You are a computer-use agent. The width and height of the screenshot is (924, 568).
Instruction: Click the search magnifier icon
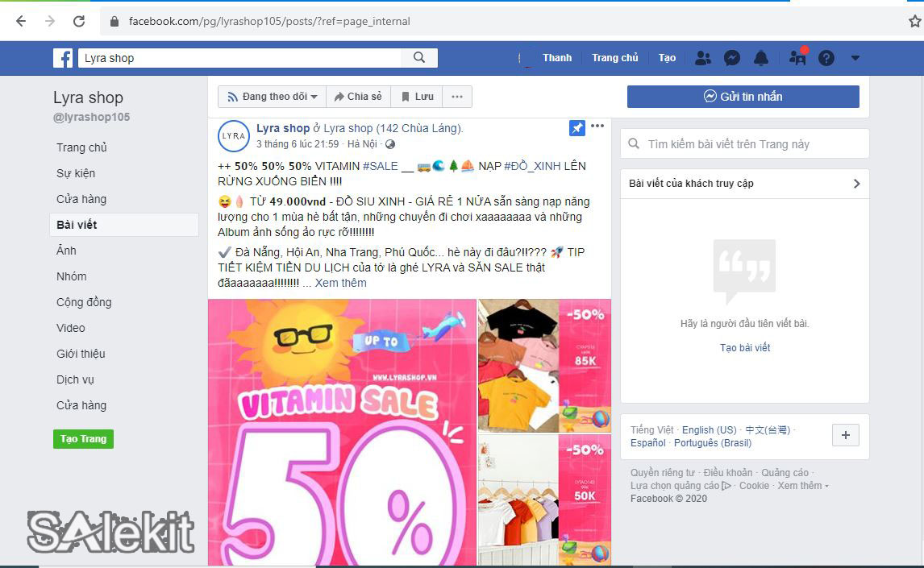(419, 58)
